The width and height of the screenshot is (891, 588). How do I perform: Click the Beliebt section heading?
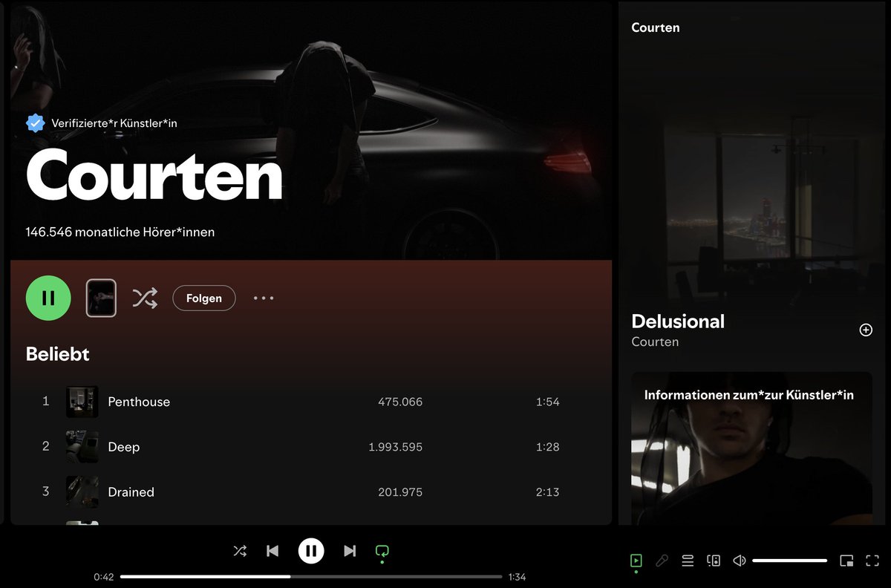tap(58, 354)
